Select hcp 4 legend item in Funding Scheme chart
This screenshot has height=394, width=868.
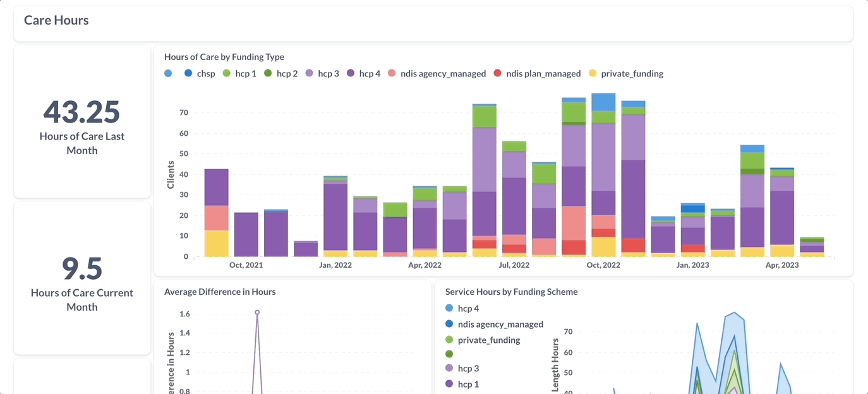point(468,309)
